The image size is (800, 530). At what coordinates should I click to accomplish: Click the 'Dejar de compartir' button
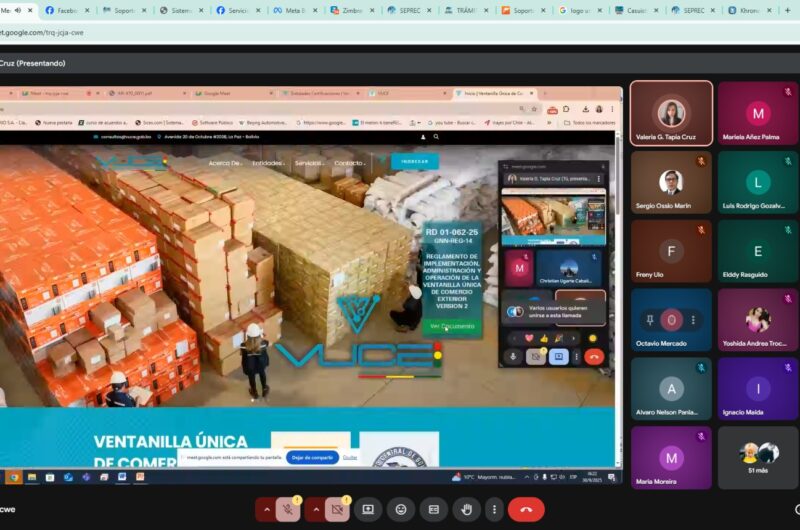click(x=311, y=457)
